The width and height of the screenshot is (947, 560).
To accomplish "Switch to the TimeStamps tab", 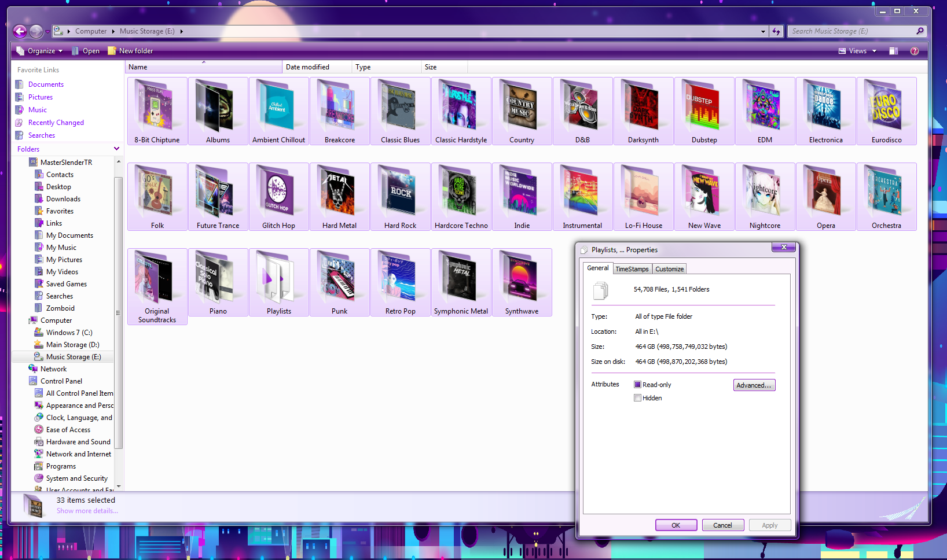I will click(632, 269).
